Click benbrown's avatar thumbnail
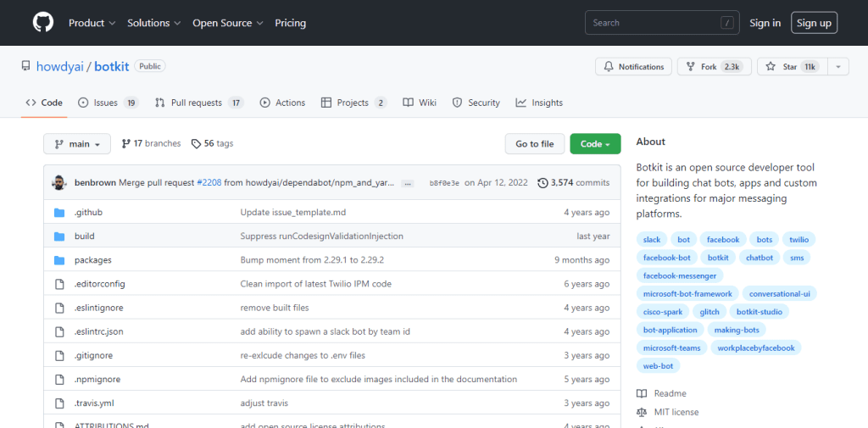868x428 pixels. coord(59,183)
